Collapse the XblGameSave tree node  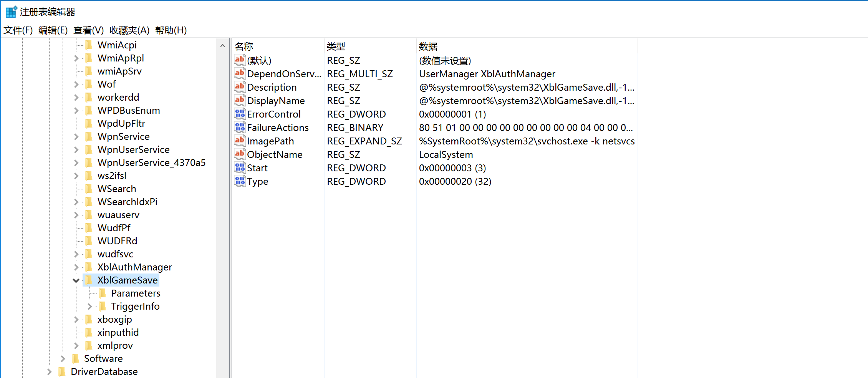(76, 280)
